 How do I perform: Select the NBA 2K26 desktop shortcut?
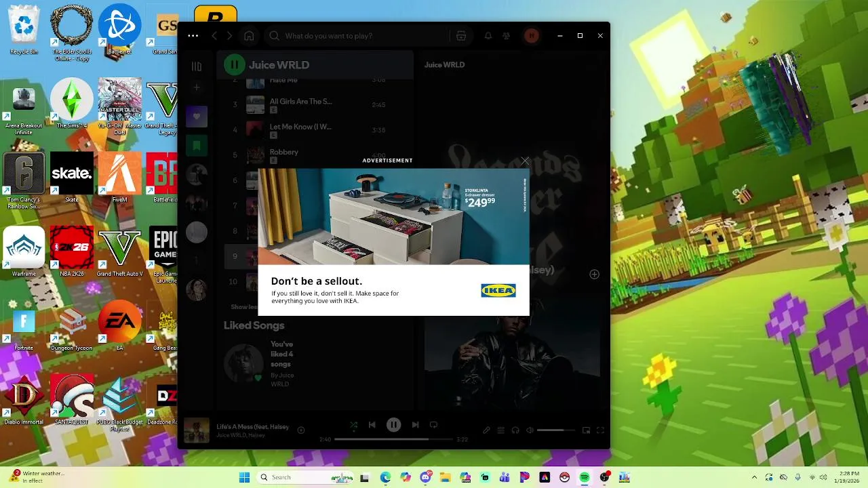[x=72, y=252]
